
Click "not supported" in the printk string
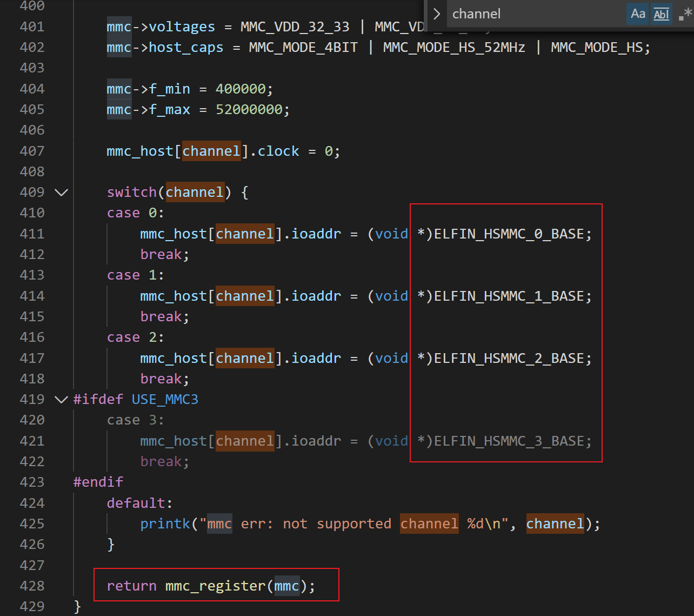click(x=337, y=524)
